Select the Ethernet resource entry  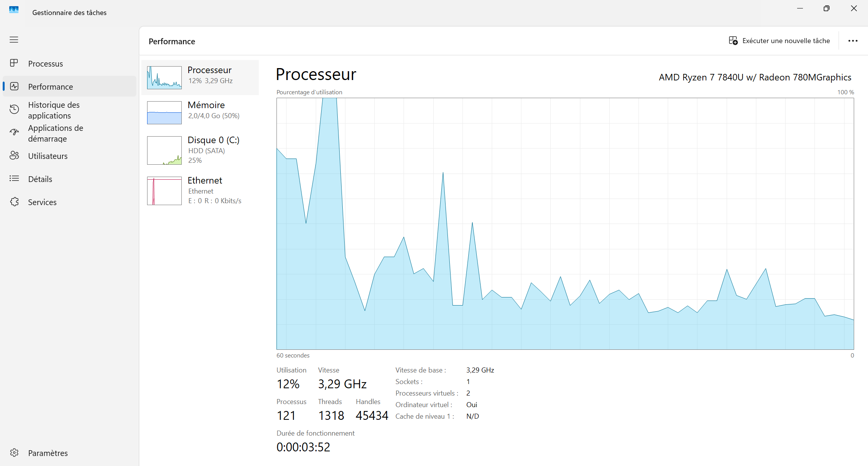coord(200,190)
